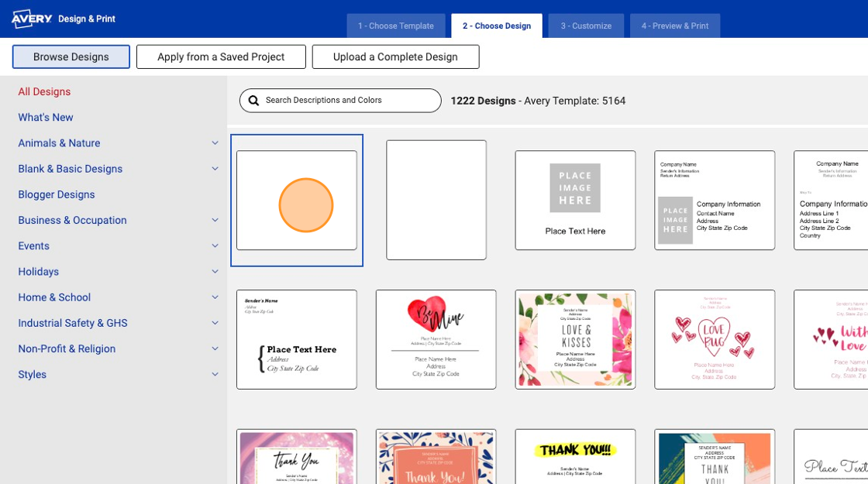The height and width of the screenshot is (484, 868).
Task: Click the Browse Designs button
Action: tap(71, 57)
